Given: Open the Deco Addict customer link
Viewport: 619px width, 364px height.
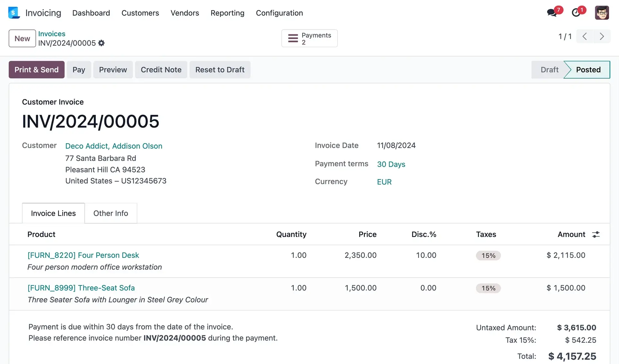Looking at the screenshot, I should (113, 146).
